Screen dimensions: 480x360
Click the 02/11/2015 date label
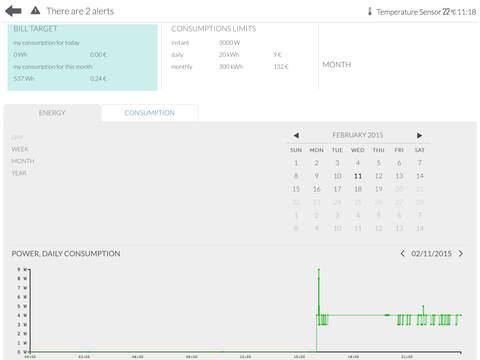click(x=431, y=254)
